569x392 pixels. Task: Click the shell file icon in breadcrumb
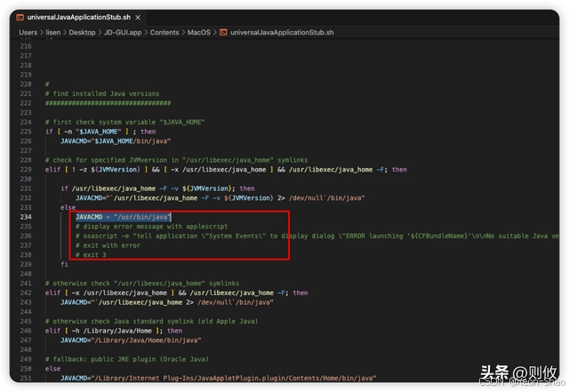[223, 32]
